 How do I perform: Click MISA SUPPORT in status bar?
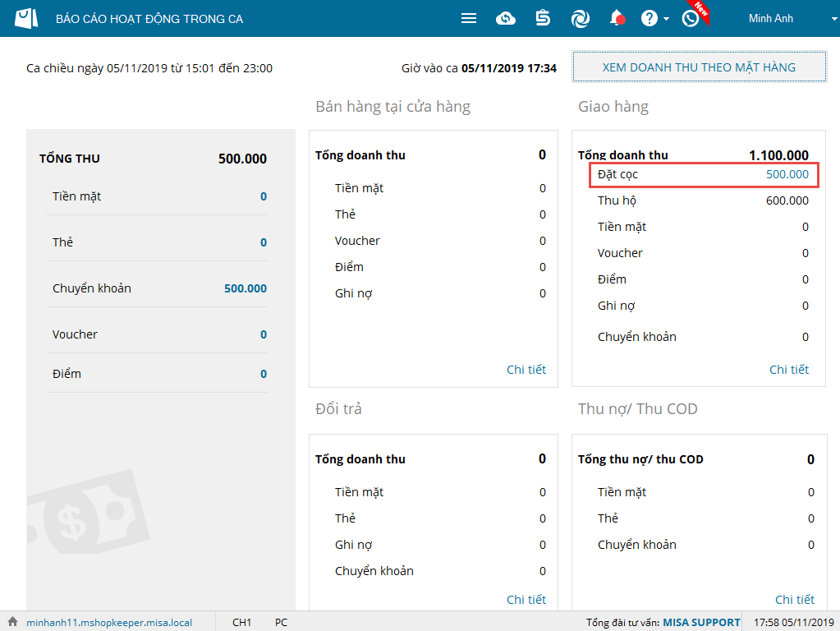tap(701, 623)
